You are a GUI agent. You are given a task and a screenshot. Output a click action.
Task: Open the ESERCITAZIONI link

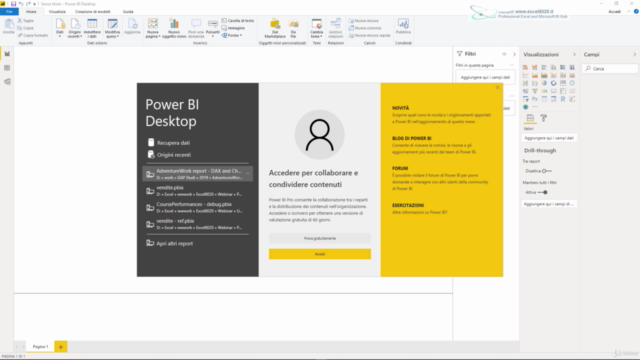click(408, 205)
